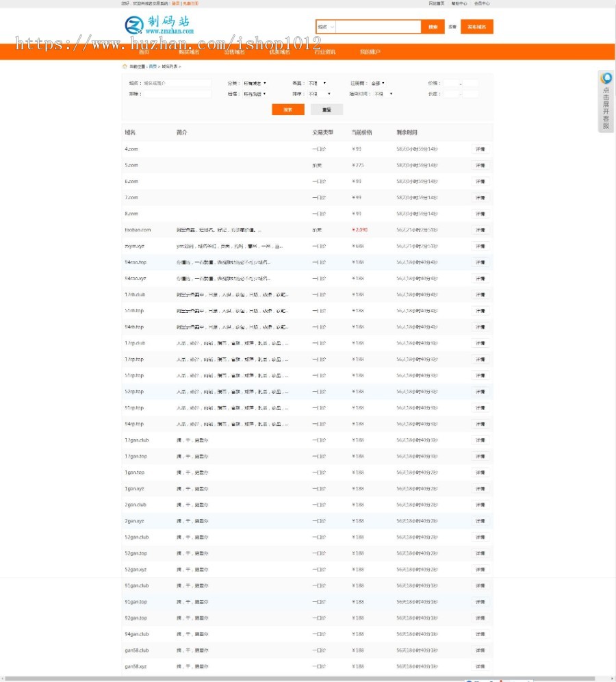Click the taobao.com domain name
The image size is (616, 682).
(x=138, y=229)
